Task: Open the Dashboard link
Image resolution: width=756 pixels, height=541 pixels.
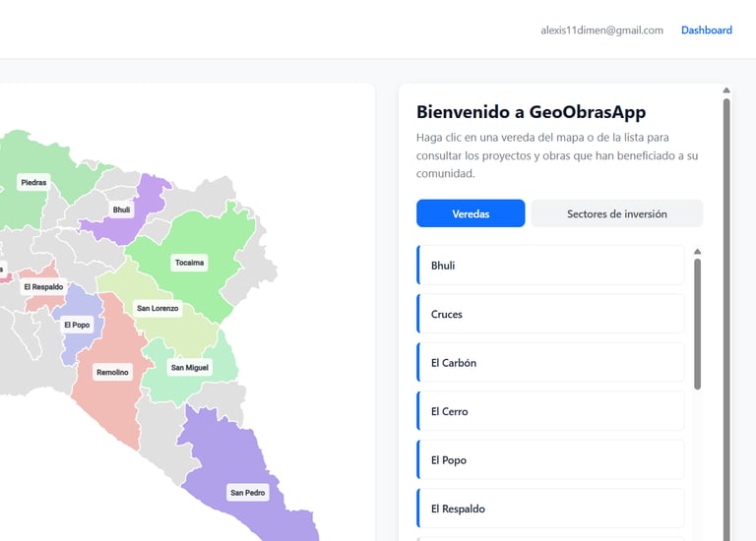Action: (x=706, y=30)
